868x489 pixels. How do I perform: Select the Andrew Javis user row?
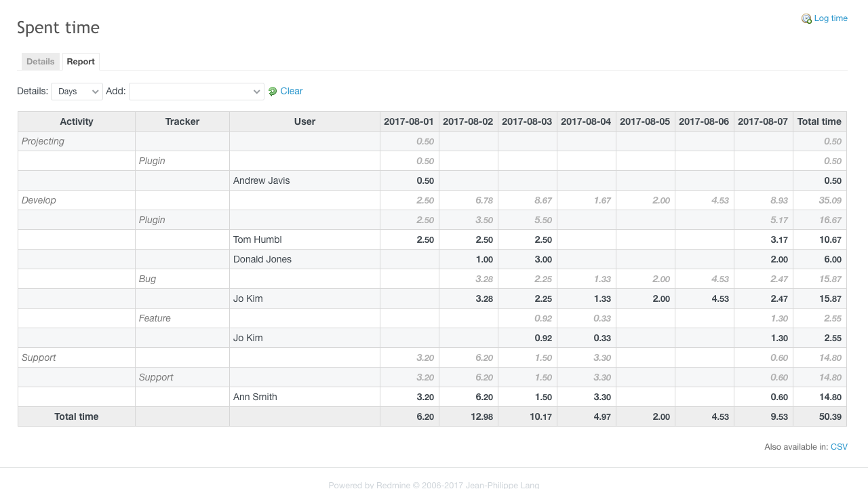coord(262,180)
